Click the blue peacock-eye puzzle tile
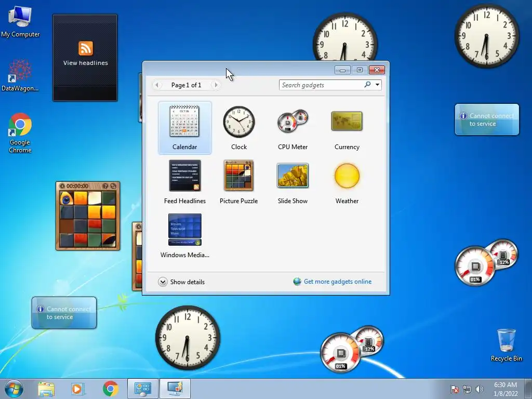 pyautogui.click(x=66, y=198)
